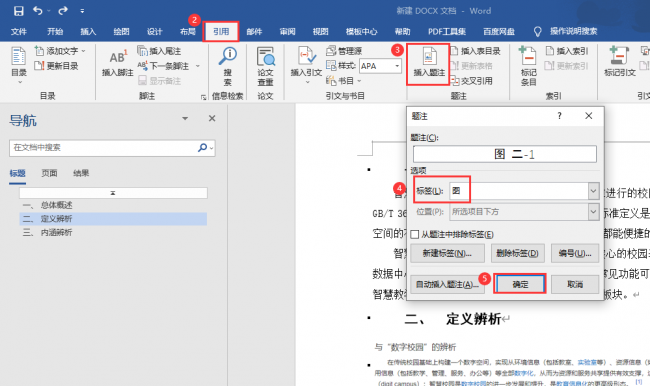
Task: Open the 标签 label dropdown
Action: [x=593, y=191]
